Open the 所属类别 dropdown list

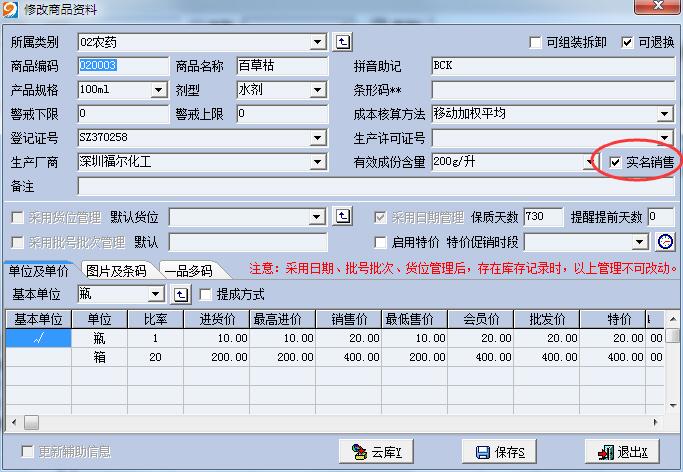click(x=318, y=42)
